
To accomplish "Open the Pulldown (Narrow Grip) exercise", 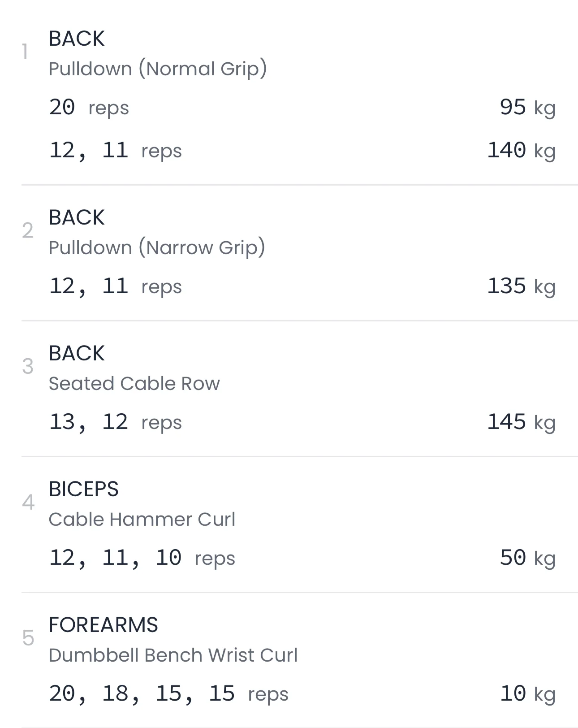I will coord(156,248).
